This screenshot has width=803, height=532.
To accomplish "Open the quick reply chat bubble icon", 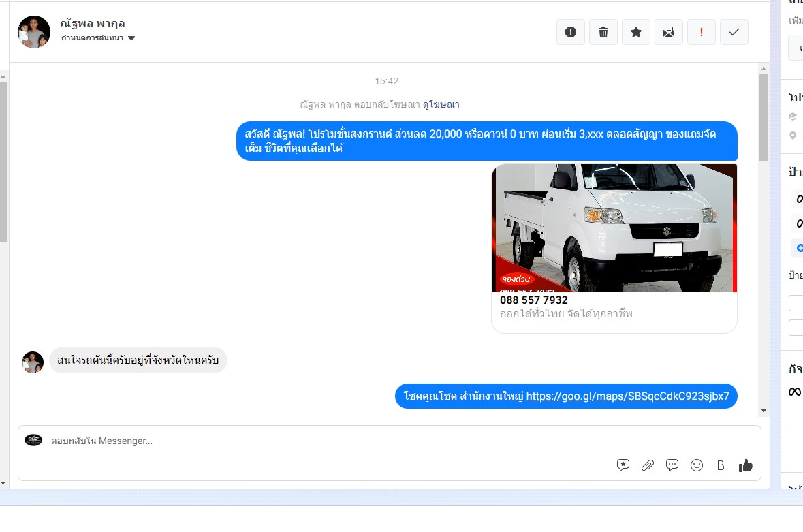I will (x=672, y=465).
